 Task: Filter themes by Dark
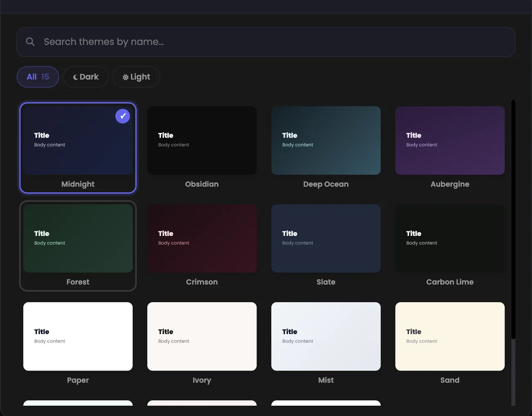tap(86, 77)
